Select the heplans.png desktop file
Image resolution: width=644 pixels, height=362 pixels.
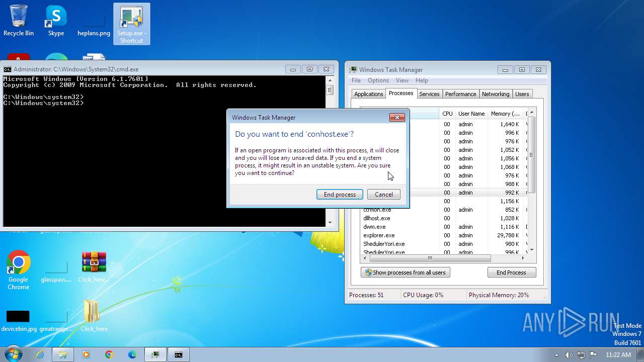pyautogui.click(x=94, y=24)
